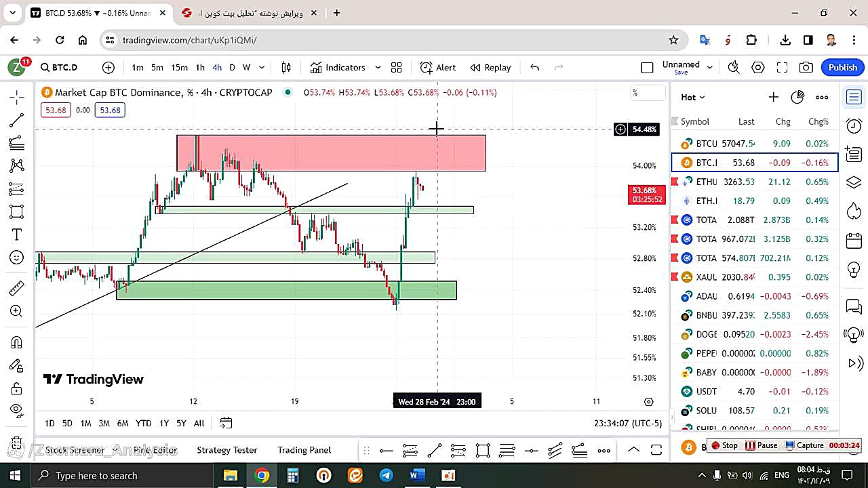
Task: Toggle magnet mode in left toolbar
Action: [17, 342]
